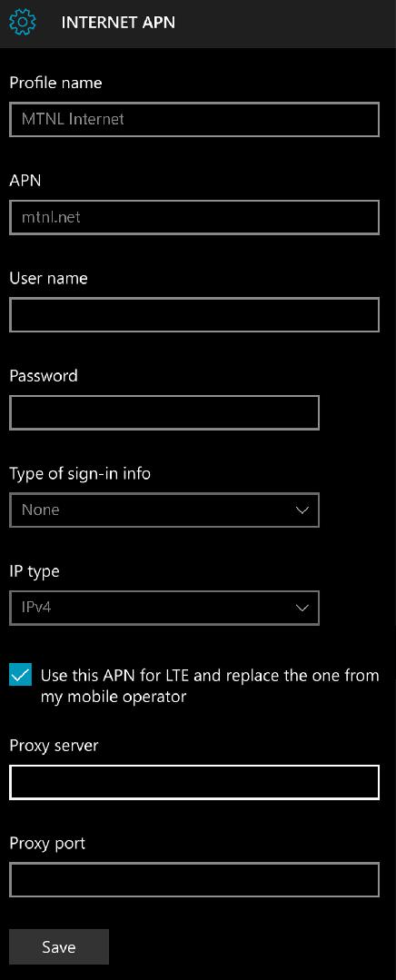Uncheck the Use this APN for LTE checkbox
This screenshot has height=980, width=396.
coord(21,675)
